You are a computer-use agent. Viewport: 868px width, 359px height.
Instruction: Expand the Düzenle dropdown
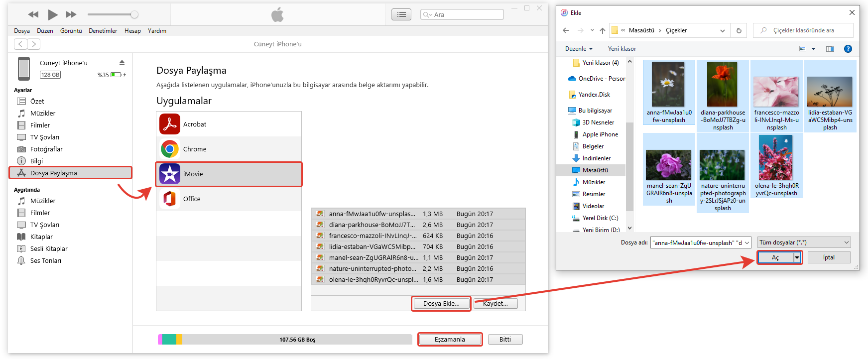pyautogui.click(x=579, y=49)
